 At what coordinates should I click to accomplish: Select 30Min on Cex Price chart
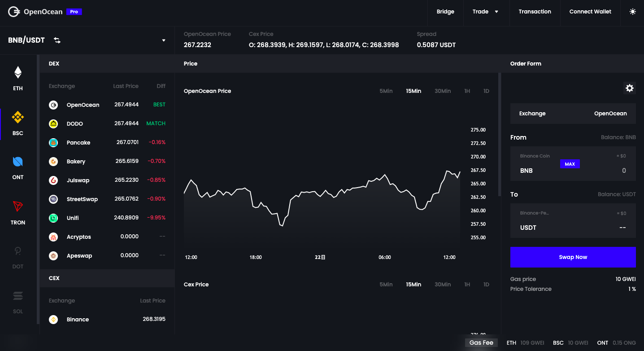pos(443,285)
